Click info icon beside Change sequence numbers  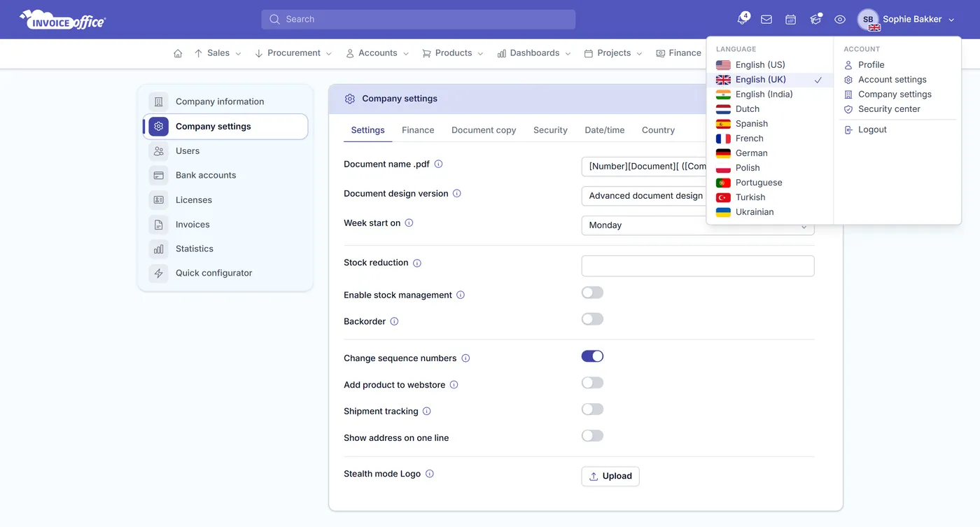[x=465, y=358]
